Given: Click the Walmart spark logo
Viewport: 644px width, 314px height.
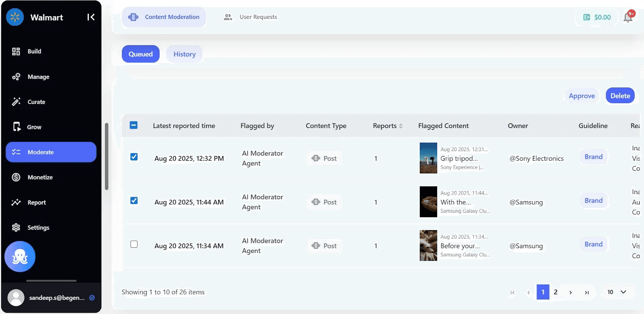Looking at the screenshot, I should (x=15, y=17).
